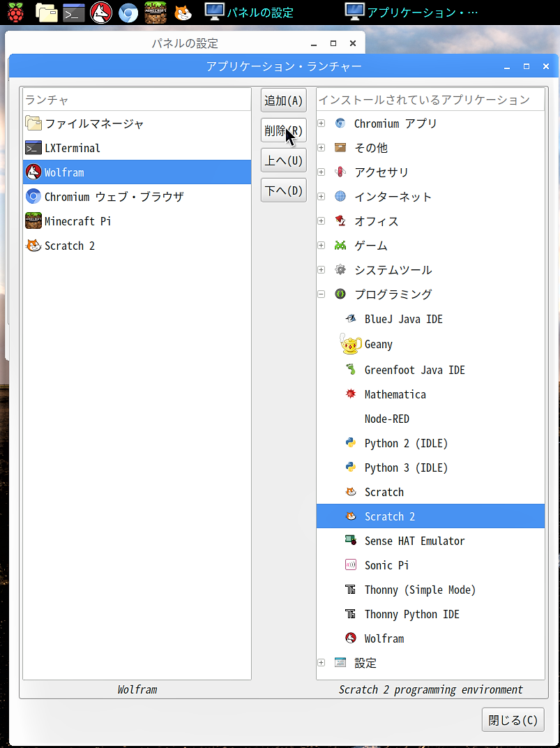560x748 pixels.
Task: Click Scratch 2 cat icon in launcher list
Action: click(x=33, y=246)
